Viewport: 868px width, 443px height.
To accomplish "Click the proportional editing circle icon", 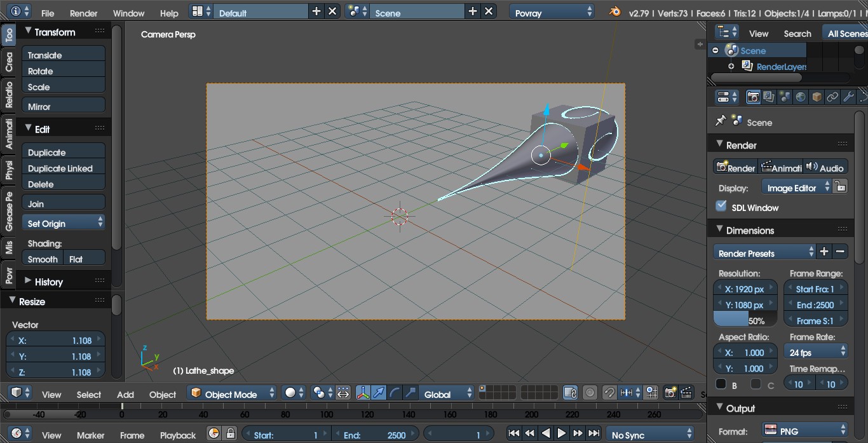I will pyautogui.click(x=590, y=393).
